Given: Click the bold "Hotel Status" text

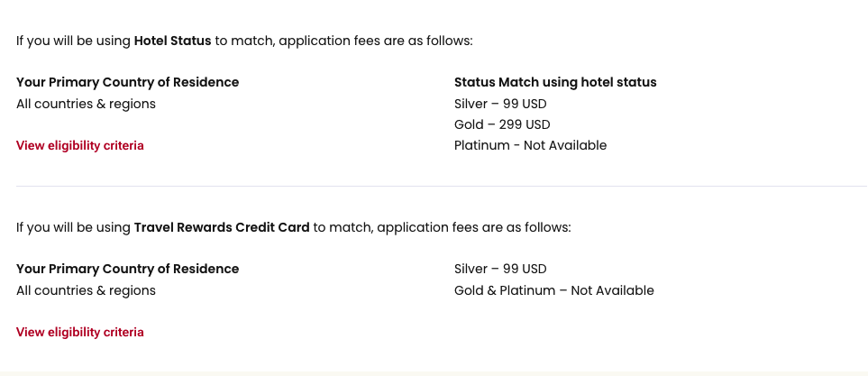Looking at the screenshot, I should (x=172, y=41).
